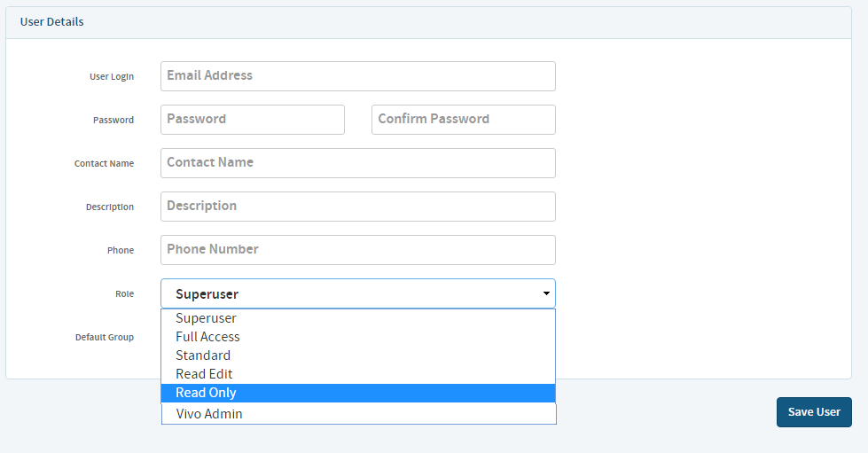Click the Contact Name field label
Viewport: 868px width, 453px height.
pos(104,163)
